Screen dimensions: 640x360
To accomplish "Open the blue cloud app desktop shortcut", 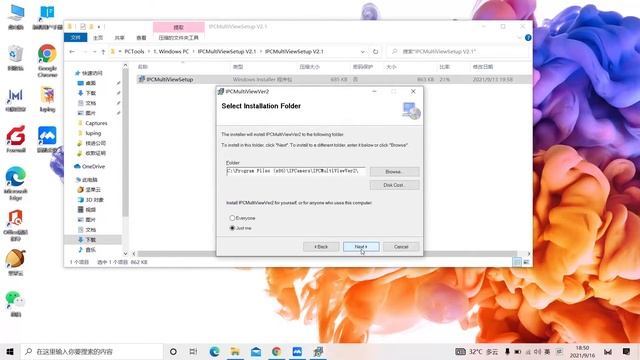I will click(47, 139).
